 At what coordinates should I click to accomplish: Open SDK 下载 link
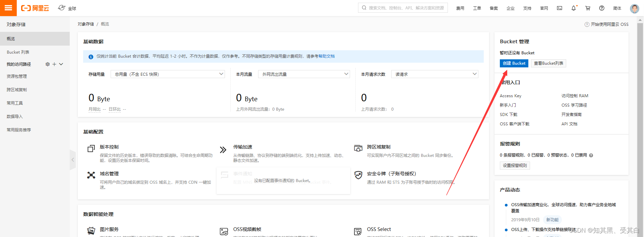pos(509,114)
